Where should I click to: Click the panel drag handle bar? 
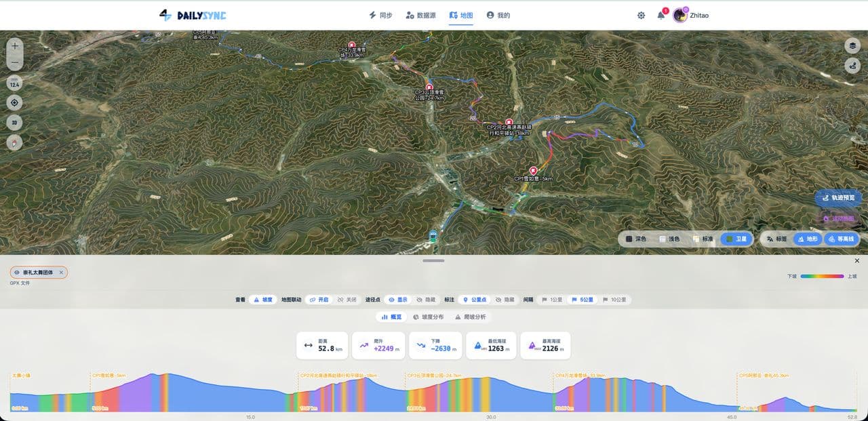[433, 260]
